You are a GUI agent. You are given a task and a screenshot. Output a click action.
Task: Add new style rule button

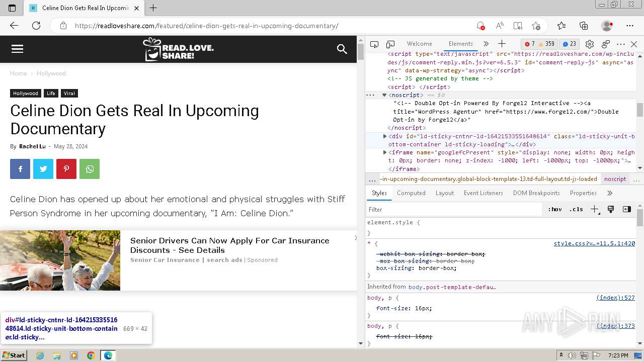pos(595,209)
